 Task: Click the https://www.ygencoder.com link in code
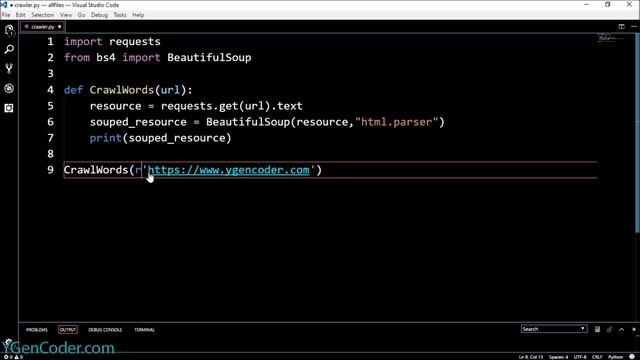tap(229, 170)
